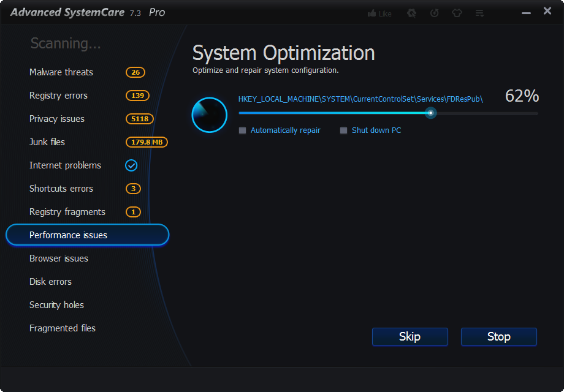Minimize the Advanced SystemCare window
The height and width of the screenshot is (392, 564).
click(x=526, y=12)
